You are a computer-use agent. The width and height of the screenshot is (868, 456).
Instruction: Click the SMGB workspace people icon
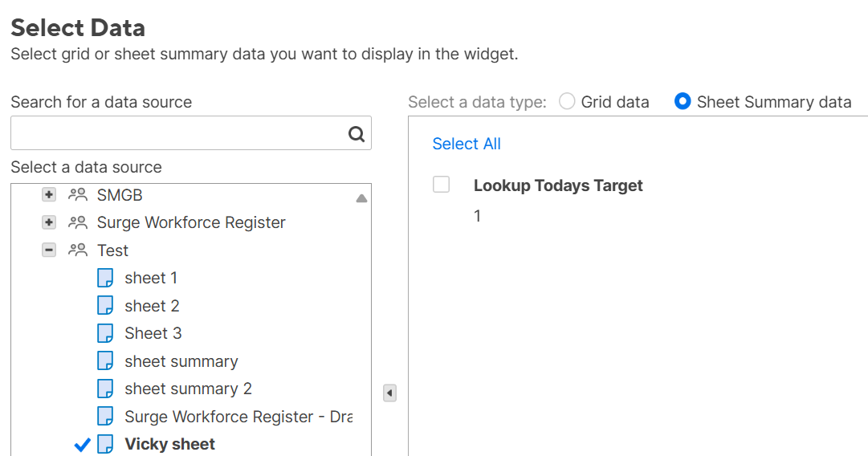78,195
